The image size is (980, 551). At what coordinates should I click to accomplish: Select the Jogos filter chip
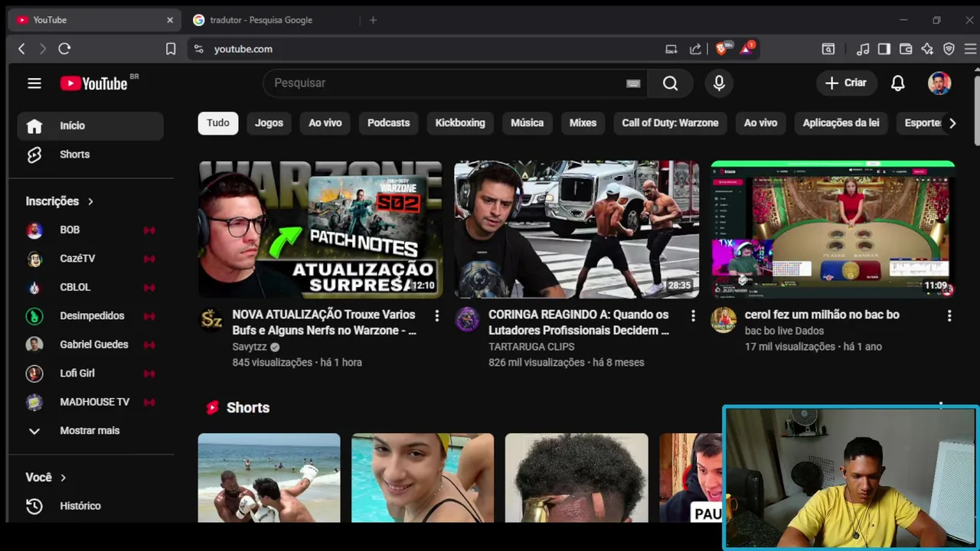[269, 122]
